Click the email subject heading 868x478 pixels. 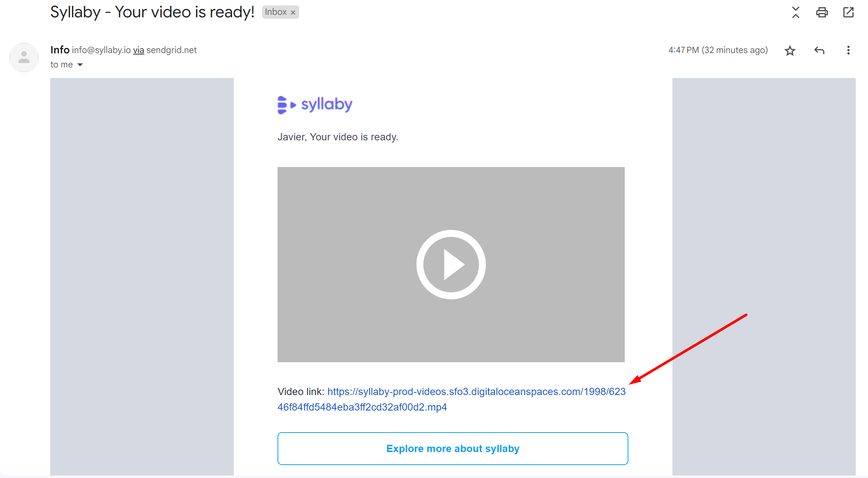pyautogui.click(x=152, y=12)
